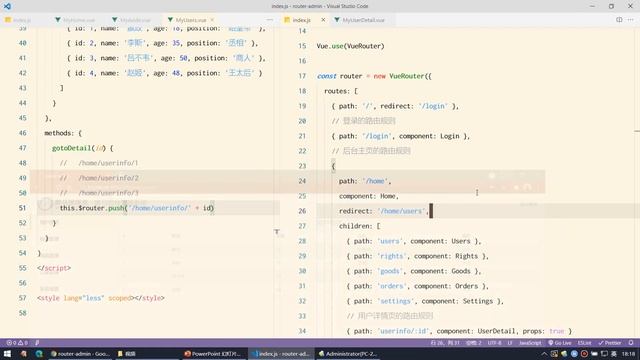Click the right editor vertical scrollbar marker
640x360 pixels.
pos(637,131)
